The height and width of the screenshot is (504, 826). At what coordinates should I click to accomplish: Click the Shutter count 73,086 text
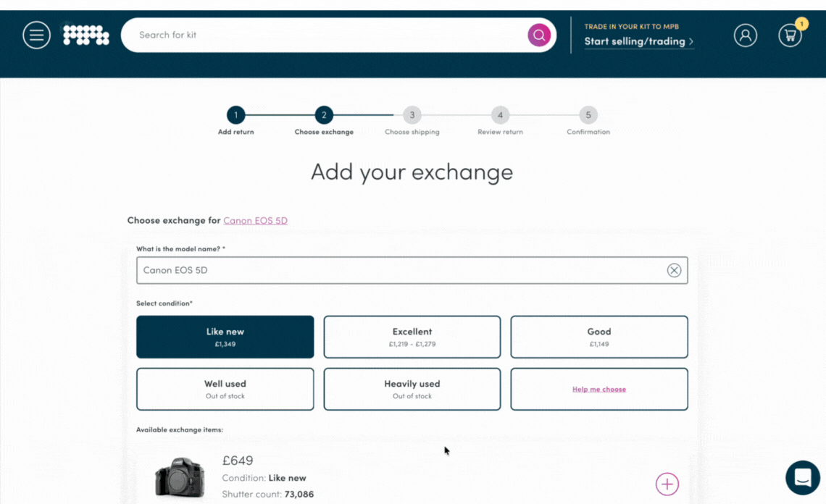tap(267, 494)
